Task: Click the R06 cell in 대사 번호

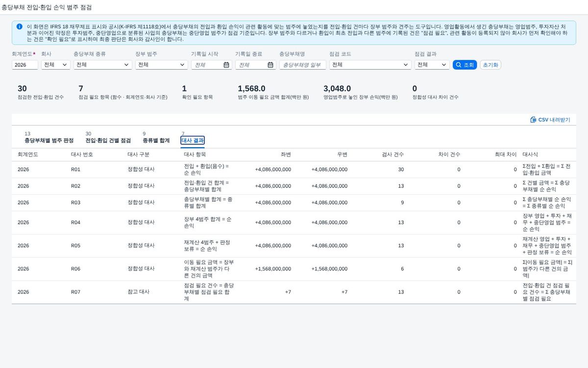Action: (75, 269)
